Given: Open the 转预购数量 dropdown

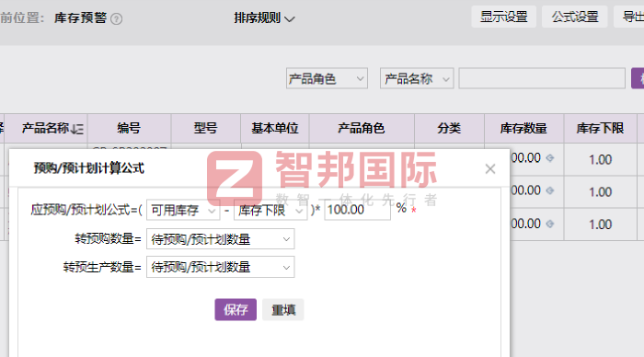Looking at the screenshot, I should (221, 239).
